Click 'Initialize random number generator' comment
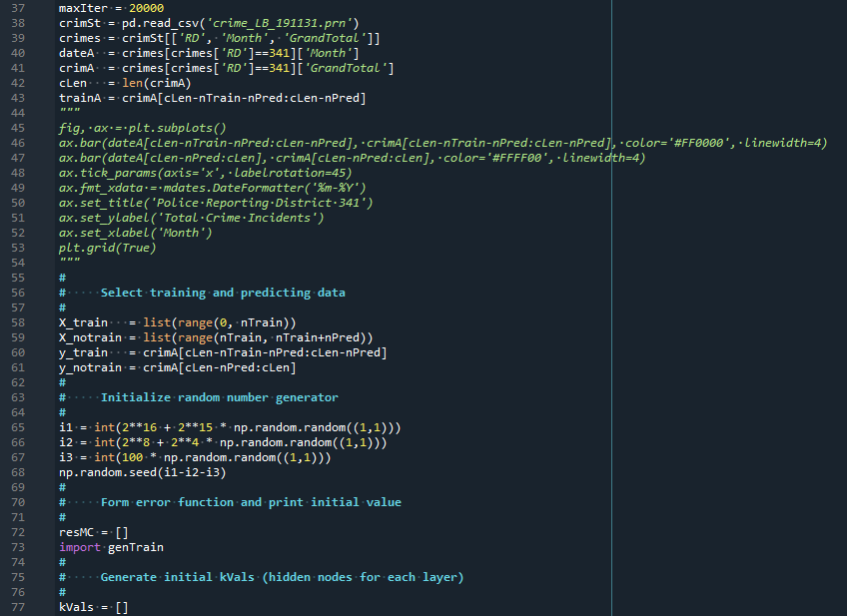 point(220,397)
